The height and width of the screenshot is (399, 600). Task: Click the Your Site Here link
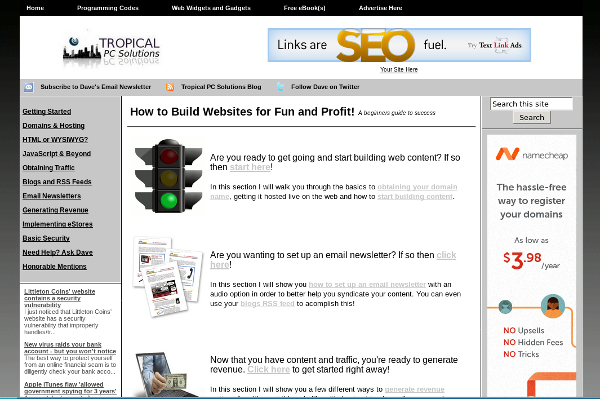pyautogui.click(x=399, y=70)
